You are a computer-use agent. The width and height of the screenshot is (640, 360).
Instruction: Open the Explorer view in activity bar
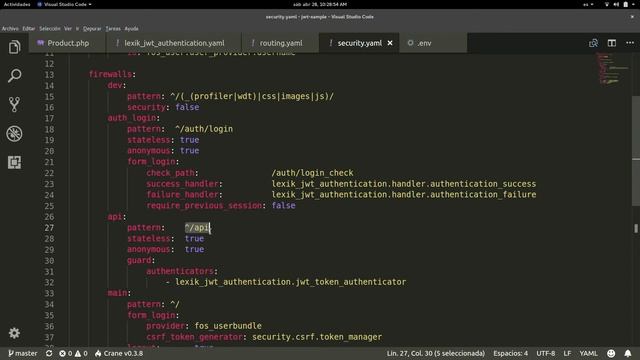click(14, 47)
